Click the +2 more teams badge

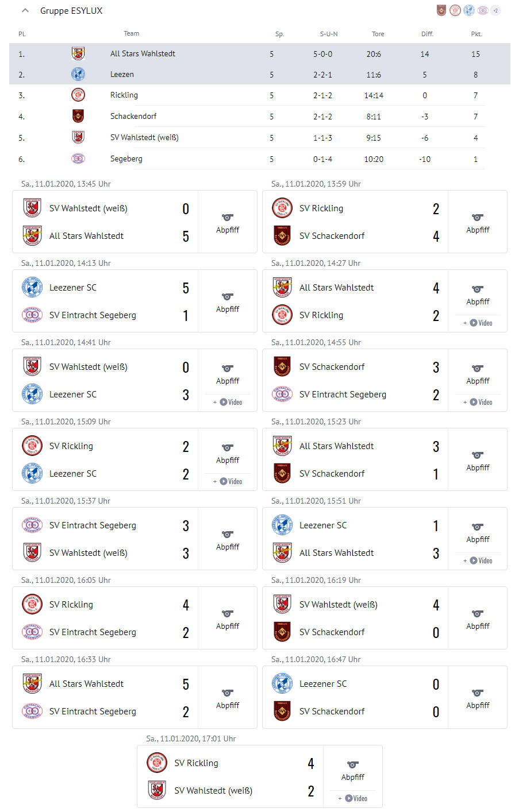495,10
